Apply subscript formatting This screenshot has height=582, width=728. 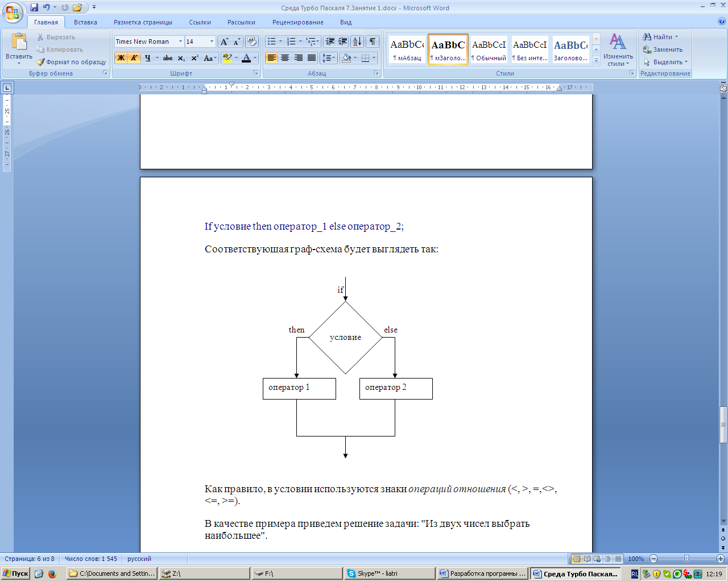tap(181, 58)
